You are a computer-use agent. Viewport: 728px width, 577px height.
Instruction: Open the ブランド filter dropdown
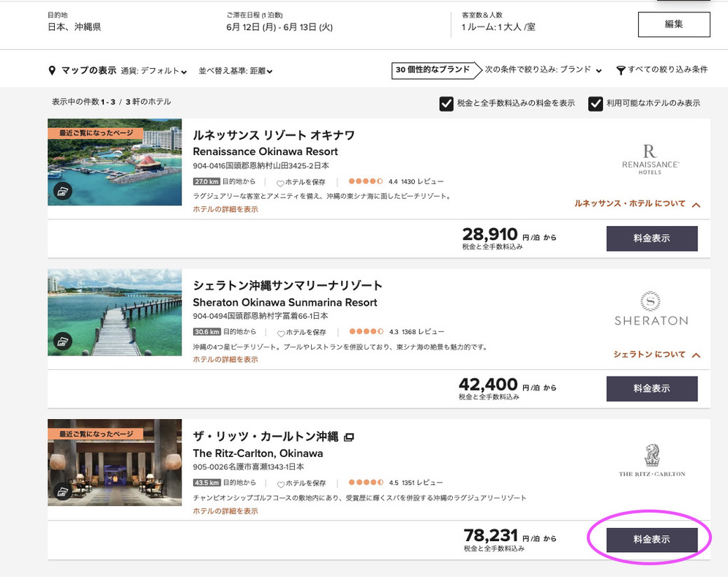[581, 70]
